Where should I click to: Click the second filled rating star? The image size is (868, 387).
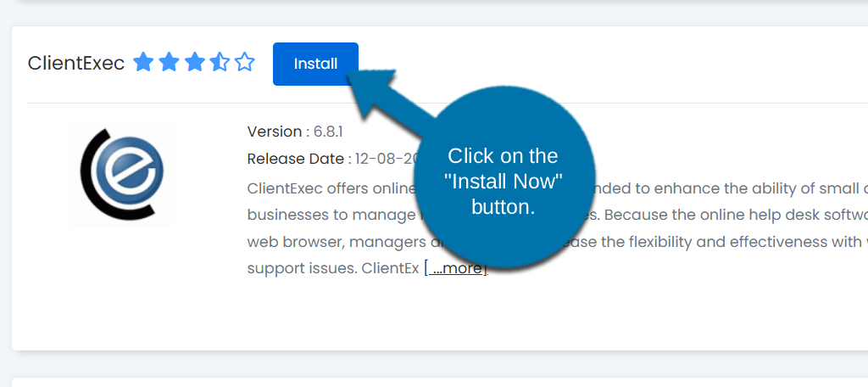click(169, 63)
